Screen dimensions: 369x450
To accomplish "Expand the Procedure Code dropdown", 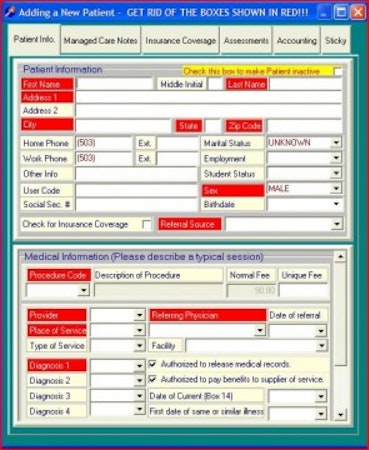I will 84,290.
